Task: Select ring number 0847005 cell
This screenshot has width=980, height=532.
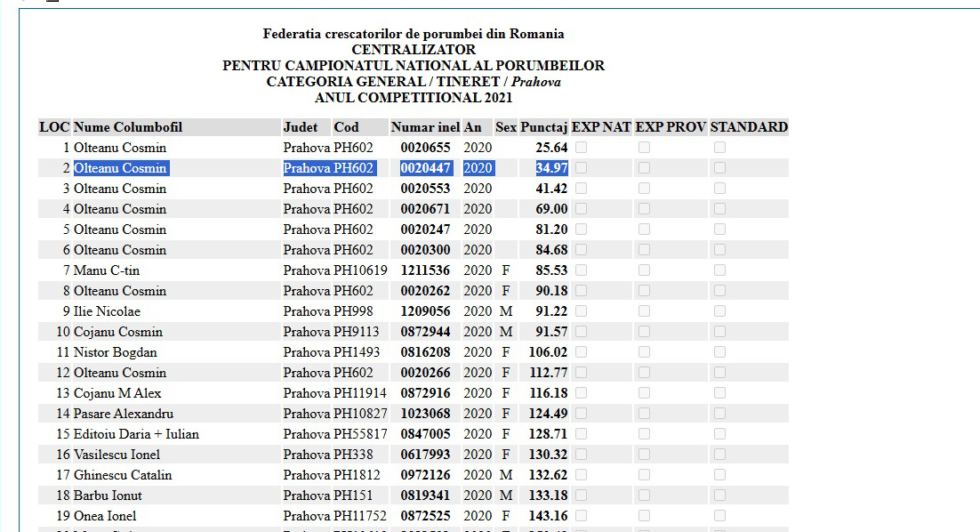Action: coord(425,434)
